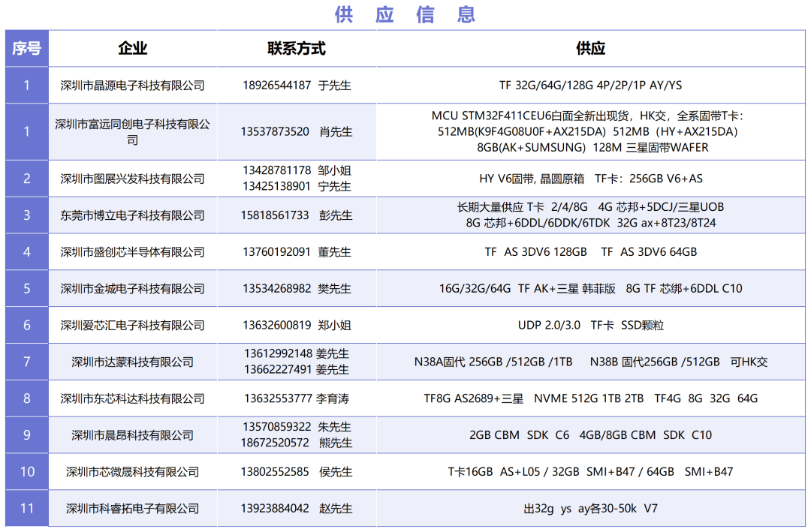
Task: Click supply cell TF8G AS2689+三星 NVME
Action: click(x=591, y=399)
